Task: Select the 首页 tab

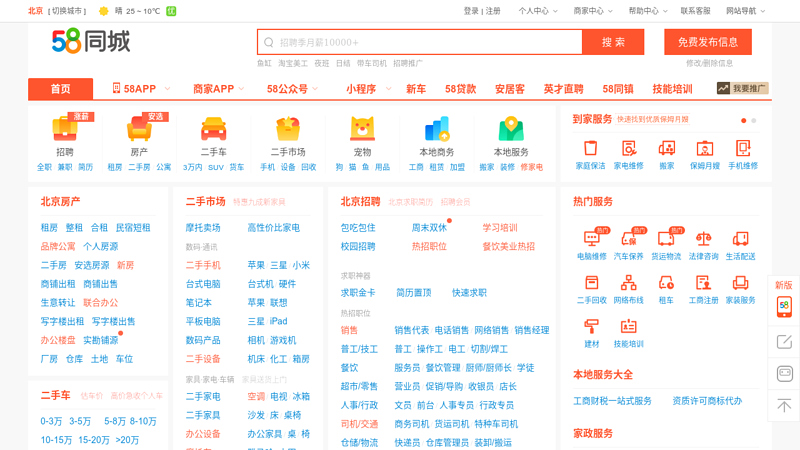Action: point(60,89)
